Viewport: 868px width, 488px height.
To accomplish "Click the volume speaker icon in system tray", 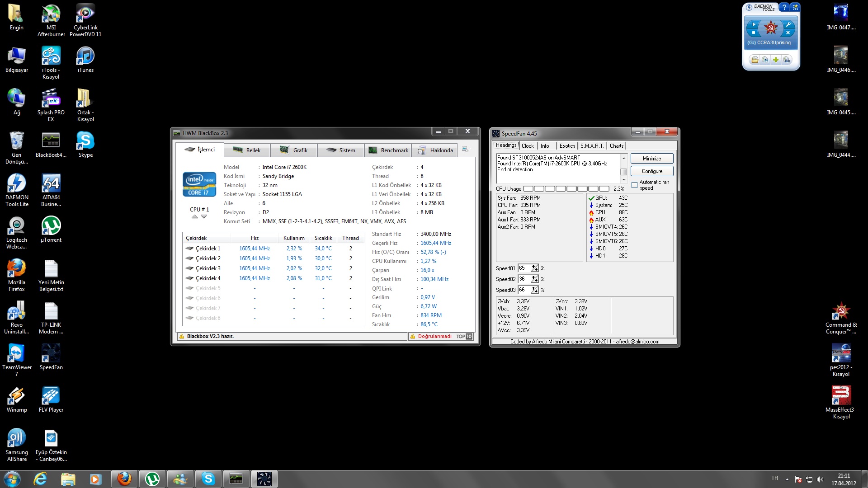I will click(x=820, y=479).
